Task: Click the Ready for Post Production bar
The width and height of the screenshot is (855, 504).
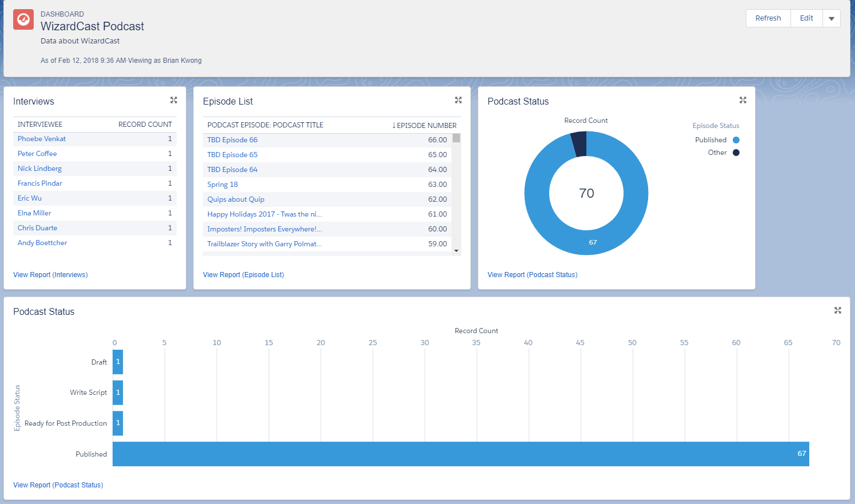Action: pyautogui.click(x=118, y=423)
